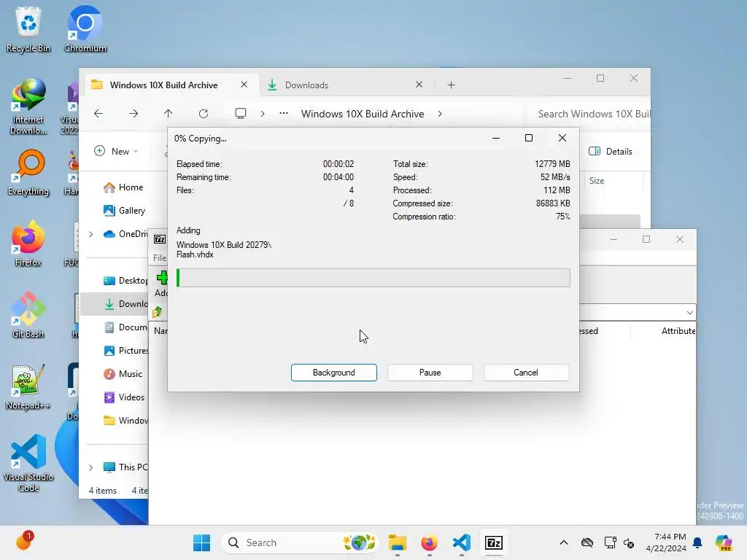Select Home in Explorer sidebar
The image size is (747, 560).
point(123,187)
